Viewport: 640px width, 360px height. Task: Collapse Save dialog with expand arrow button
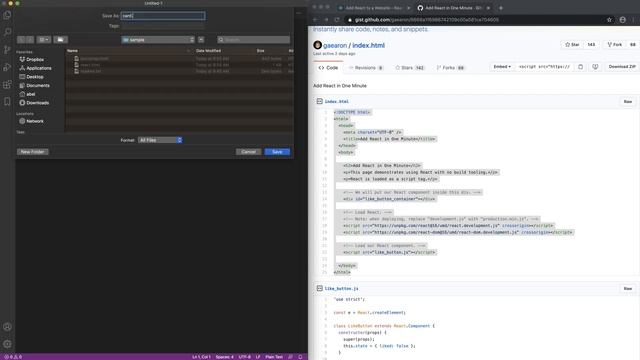pyautogui.click(x=201, y=40)
